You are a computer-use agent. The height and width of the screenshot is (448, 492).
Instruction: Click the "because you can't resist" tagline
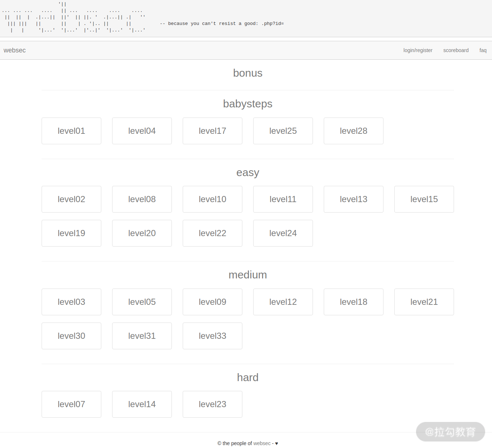tap(222, 24)
